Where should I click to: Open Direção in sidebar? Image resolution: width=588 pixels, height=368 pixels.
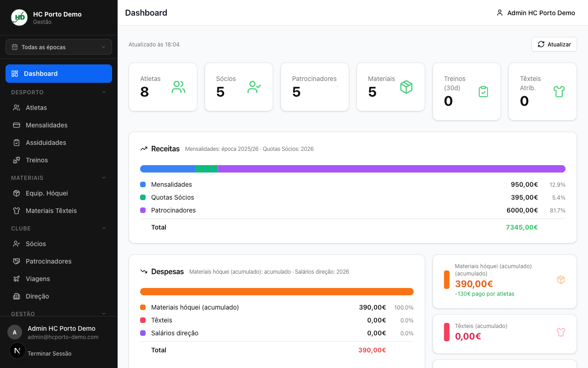coord(59,296)
